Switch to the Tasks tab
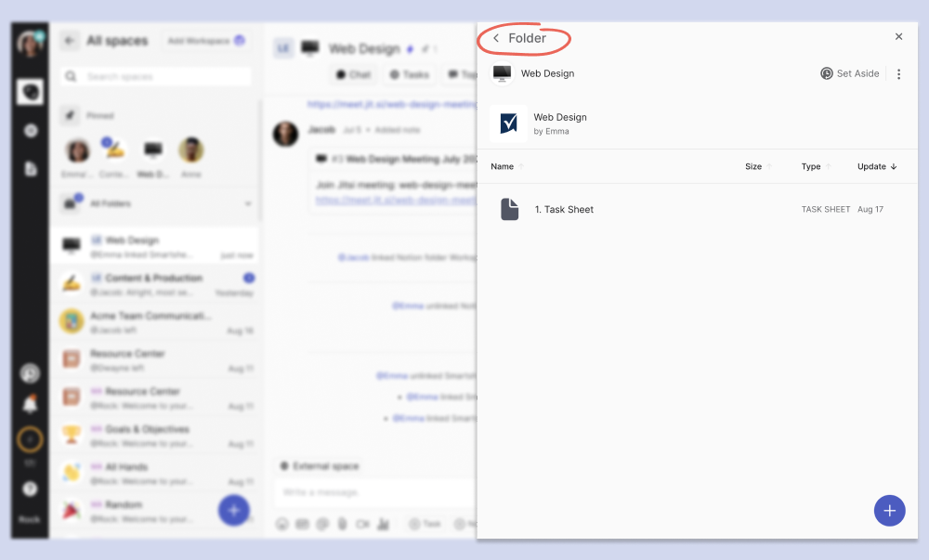 409,74
